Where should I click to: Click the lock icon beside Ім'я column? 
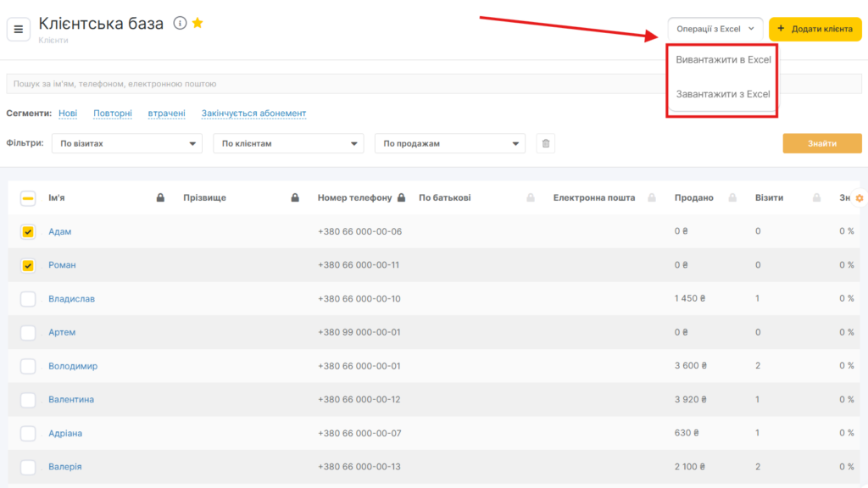160,198
